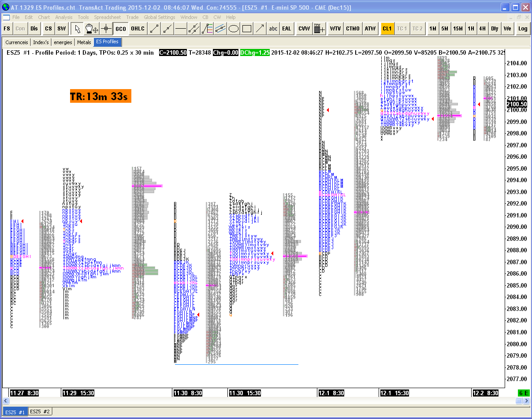
Task: Select the rectangle drawing tool
Action: click(x=247, y=29)
